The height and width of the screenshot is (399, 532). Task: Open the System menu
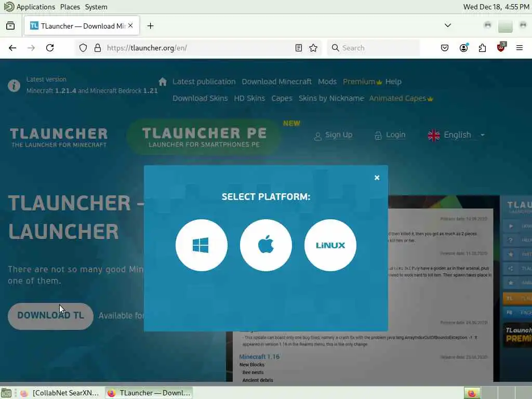96,7
